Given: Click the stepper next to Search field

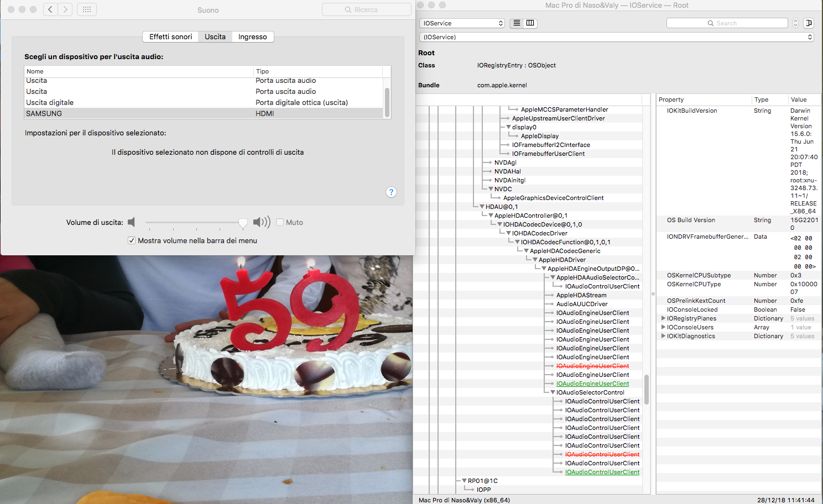Looking at the screenshot, I should click(x=795, y=23).
